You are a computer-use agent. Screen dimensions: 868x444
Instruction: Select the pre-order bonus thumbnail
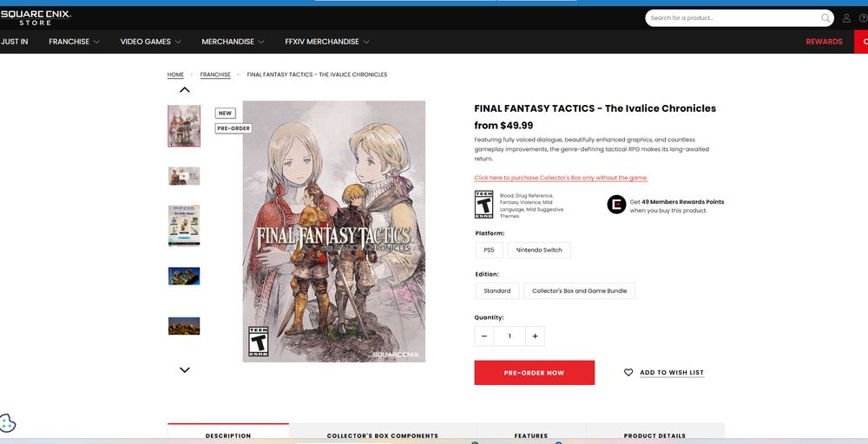[184, 225]
